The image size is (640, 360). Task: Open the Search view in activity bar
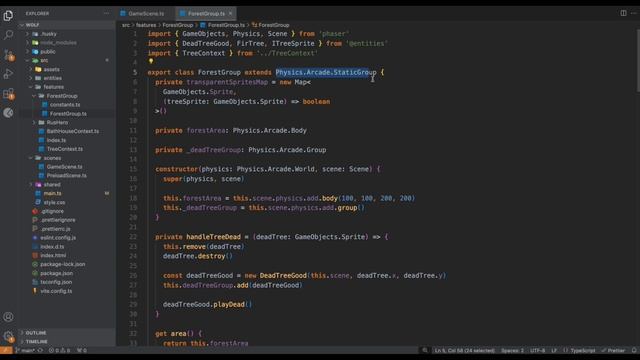pos(8,35)
